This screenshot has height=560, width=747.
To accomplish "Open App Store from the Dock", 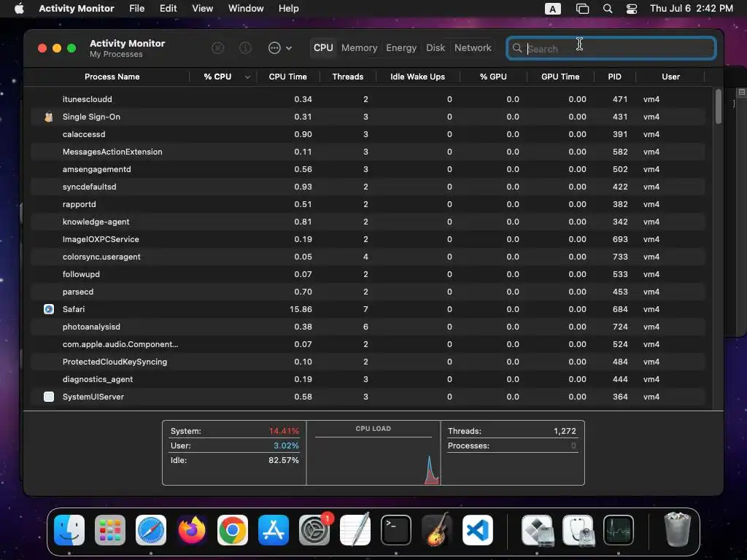I will pyautogui.click(x=274, y=530).
